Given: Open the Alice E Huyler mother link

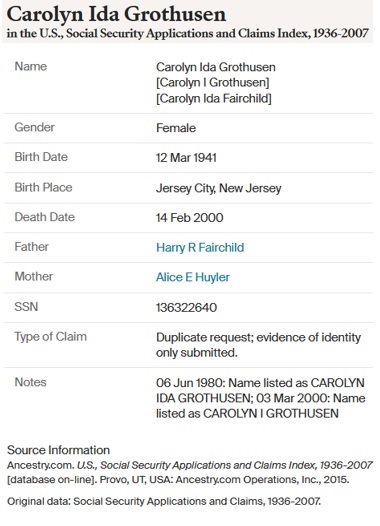Looking at the screenshot, I should 193,277.
